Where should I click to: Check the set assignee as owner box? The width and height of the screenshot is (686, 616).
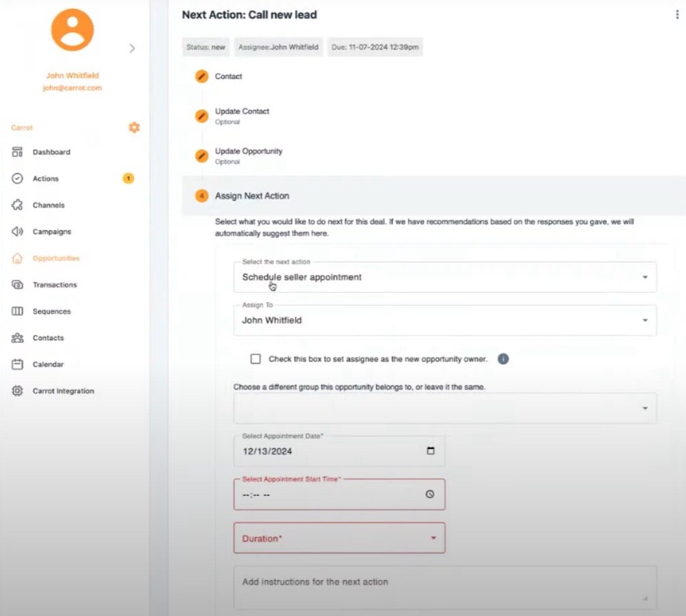[x=255, y=359]
